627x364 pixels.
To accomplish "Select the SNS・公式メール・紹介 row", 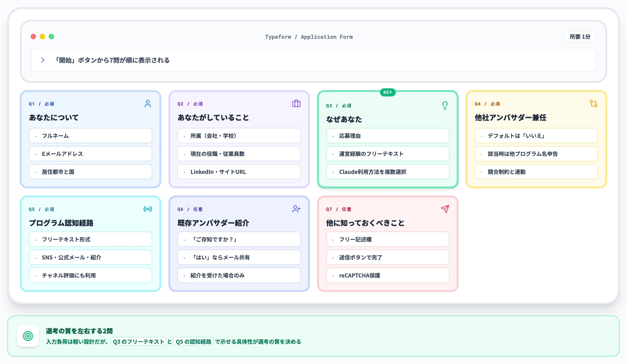I will (x=90, y=257).
